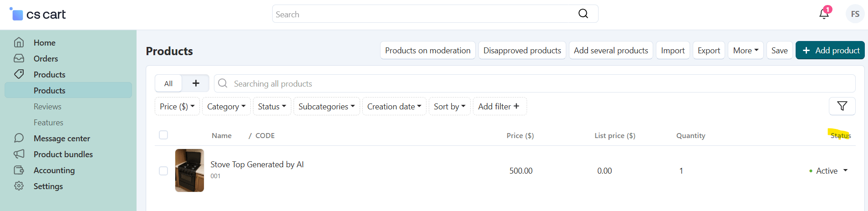Expand the More actions dropdown
868x211 pixels.
(746, 51)
